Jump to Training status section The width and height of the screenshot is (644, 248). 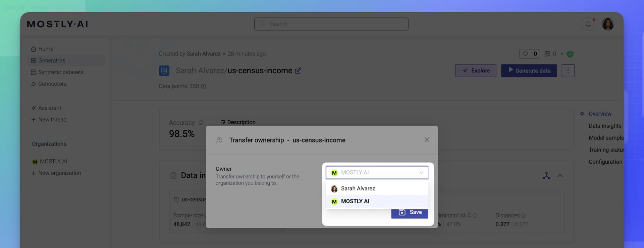[606, 150]
